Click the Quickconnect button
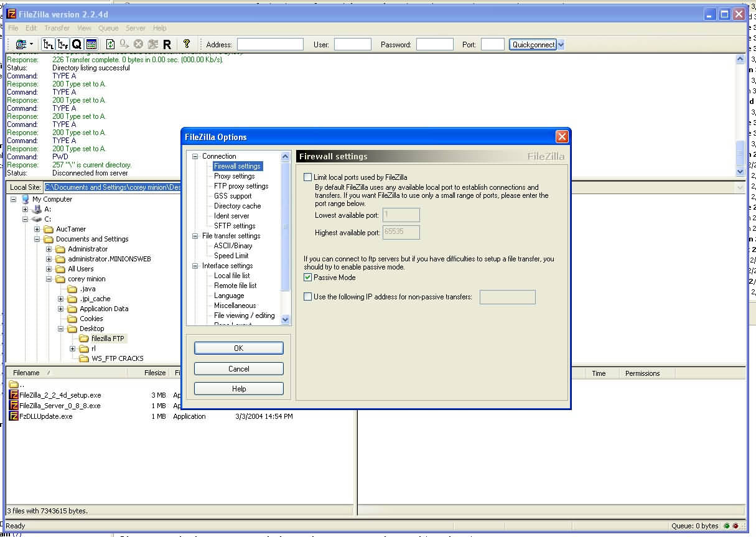 [x=533, y=44]
